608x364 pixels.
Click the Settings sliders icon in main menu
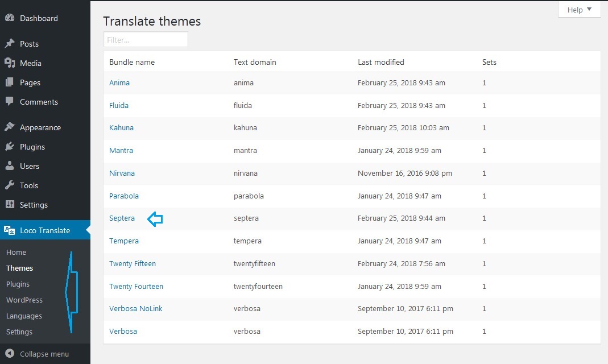pyautogui.click(x=10, y=205)
